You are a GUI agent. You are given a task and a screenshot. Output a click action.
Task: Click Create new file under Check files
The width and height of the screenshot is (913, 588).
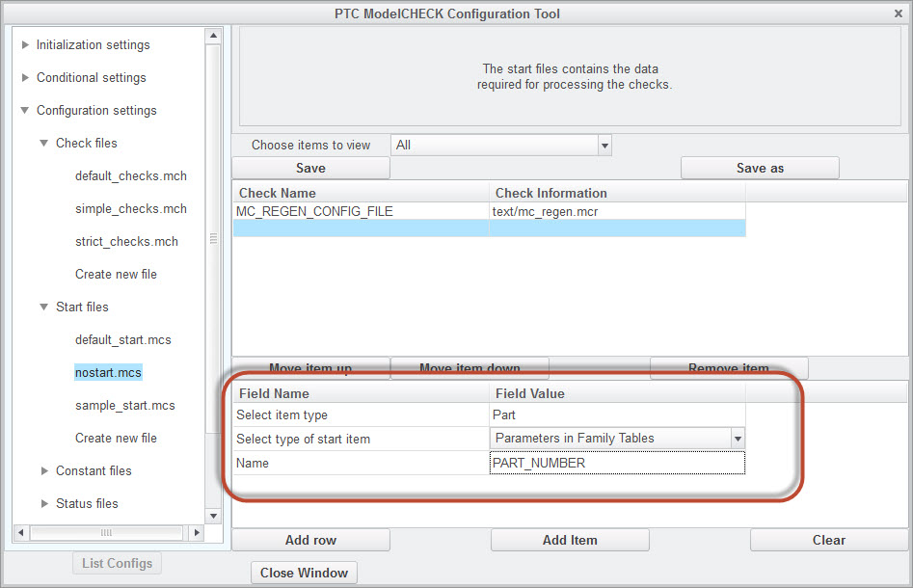tap(116, 274)
